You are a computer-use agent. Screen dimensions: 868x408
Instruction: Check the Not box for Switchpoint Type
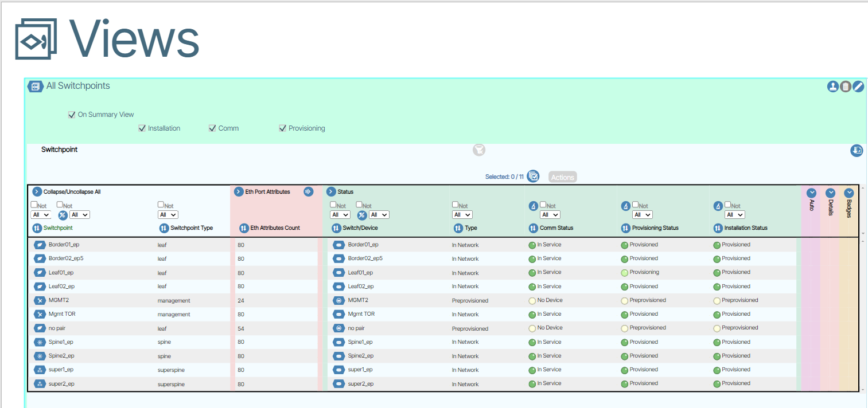[x=161, y=205]
